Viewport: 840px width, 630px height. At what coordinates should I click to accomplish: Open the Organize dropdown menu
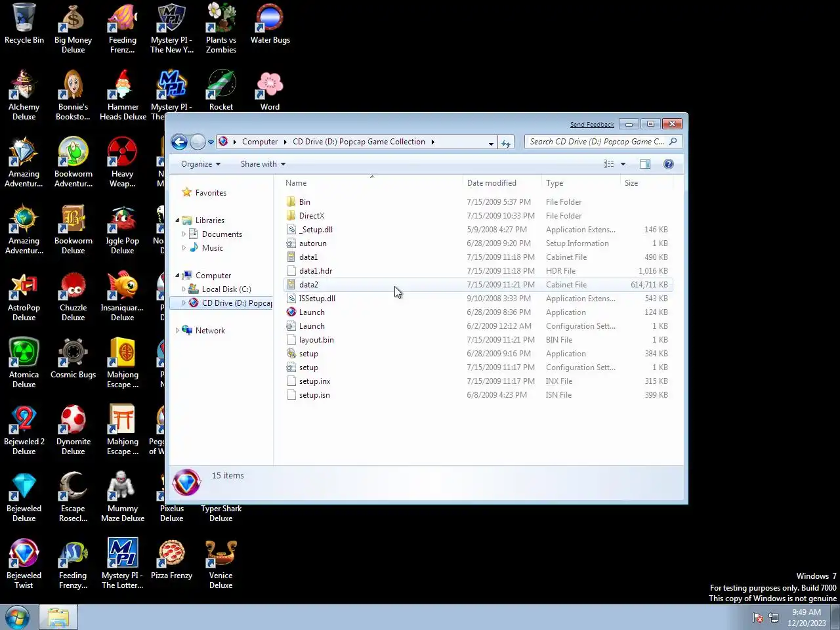201,164
